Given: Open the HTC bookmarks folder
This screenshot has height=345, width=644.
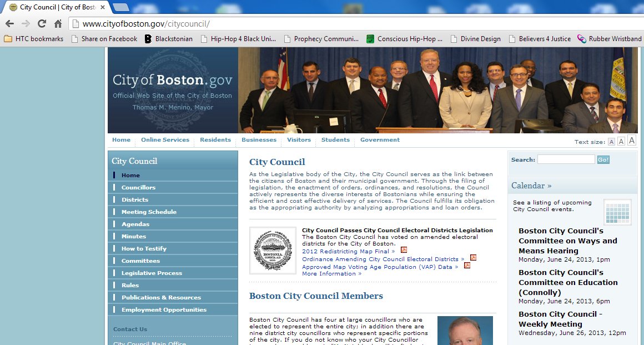Looking at the screenshot, I should 34,39.
